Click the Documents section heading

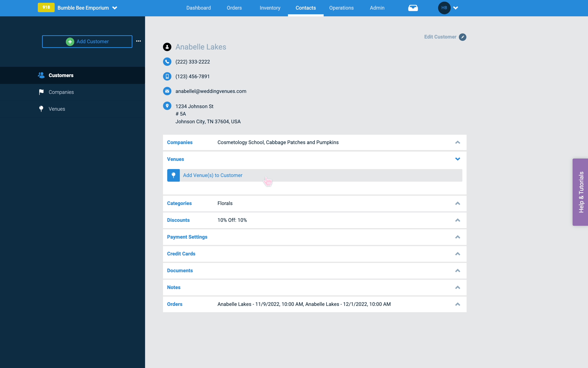coord(180,271)
